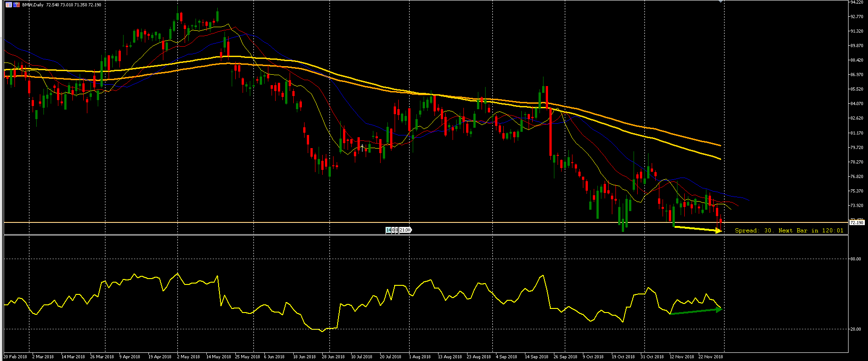Click the 76.820 price on the price scale

(856, 177)
